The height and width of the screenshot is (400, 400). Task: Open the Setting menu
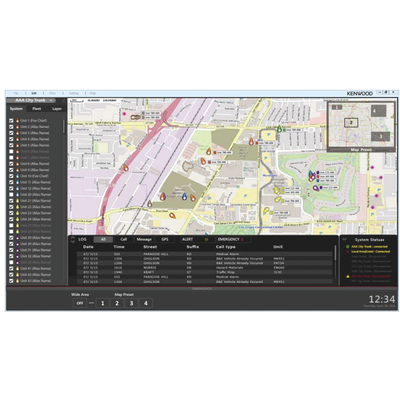(74, 93)
